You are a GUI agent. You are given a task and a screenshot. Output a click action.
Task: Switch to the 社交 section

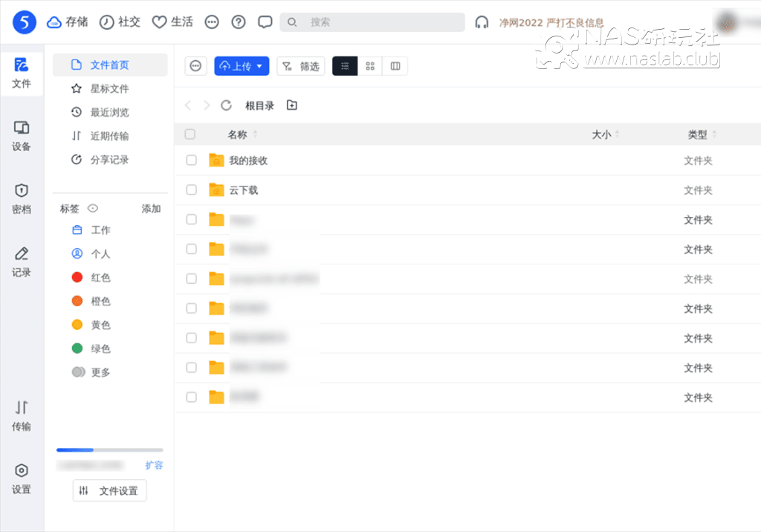(120, 22)
